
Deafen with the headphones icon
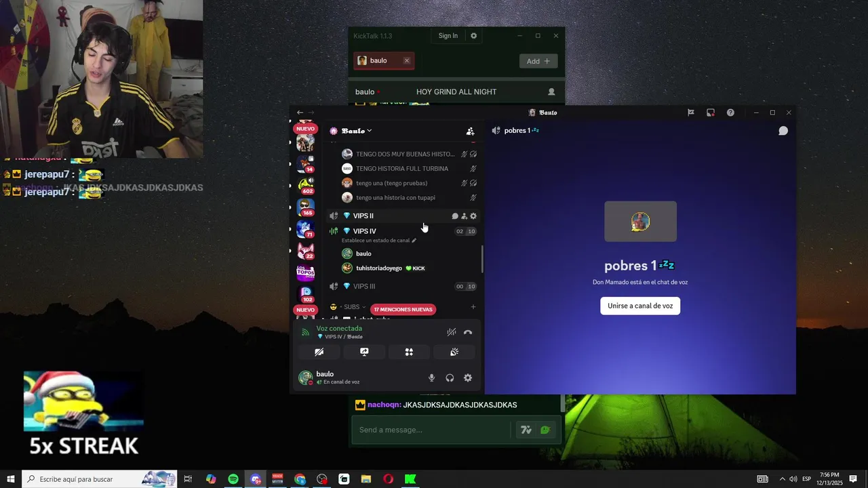(x=450, y=378)
